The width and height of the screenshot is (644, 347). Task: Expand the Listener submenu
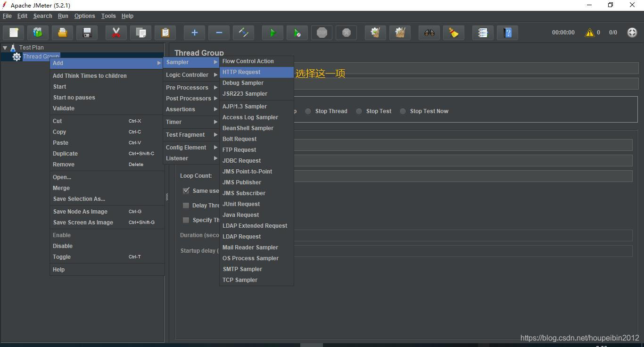(x=191, y=158)
